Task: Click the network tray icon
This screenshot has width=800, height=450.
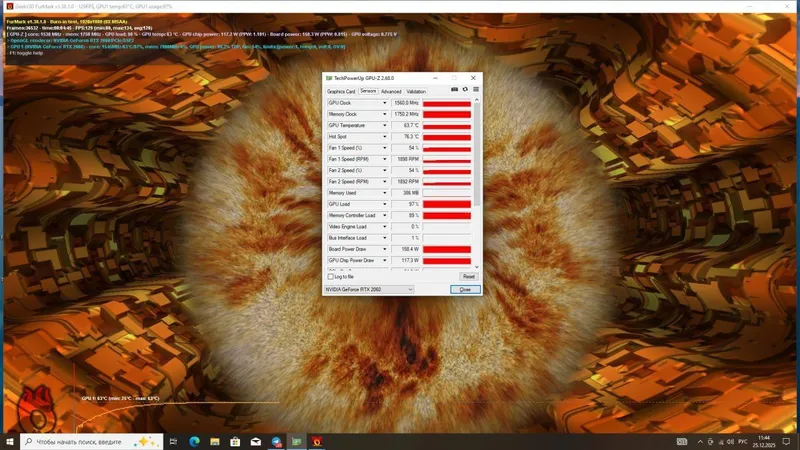Action: click(x=721, y=441)
